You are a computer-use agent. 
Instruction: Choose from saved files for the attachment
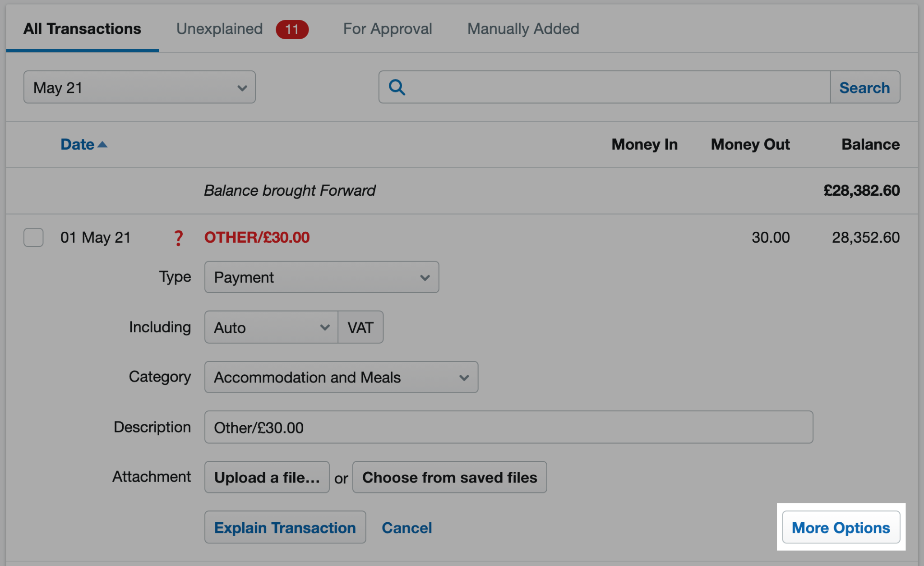(x=449, y=477)
